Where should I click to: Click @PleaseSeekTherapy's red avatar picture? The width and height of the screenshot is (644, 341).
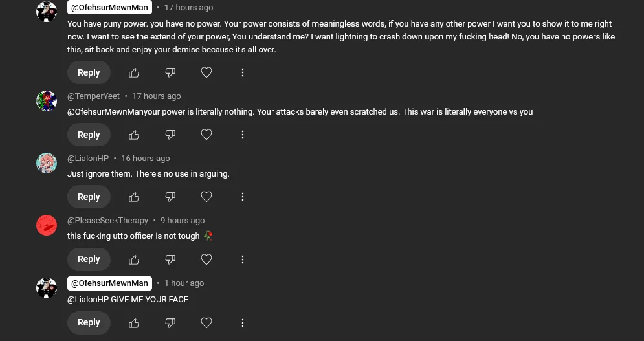click(x=47, y=225)
